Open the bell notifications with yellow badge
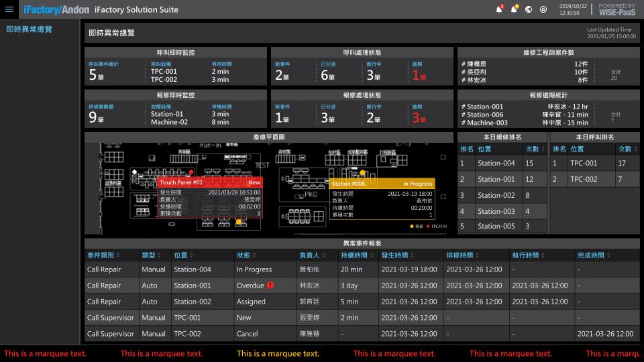This screenshot has height=362, width=644. (x=514, y=9)
